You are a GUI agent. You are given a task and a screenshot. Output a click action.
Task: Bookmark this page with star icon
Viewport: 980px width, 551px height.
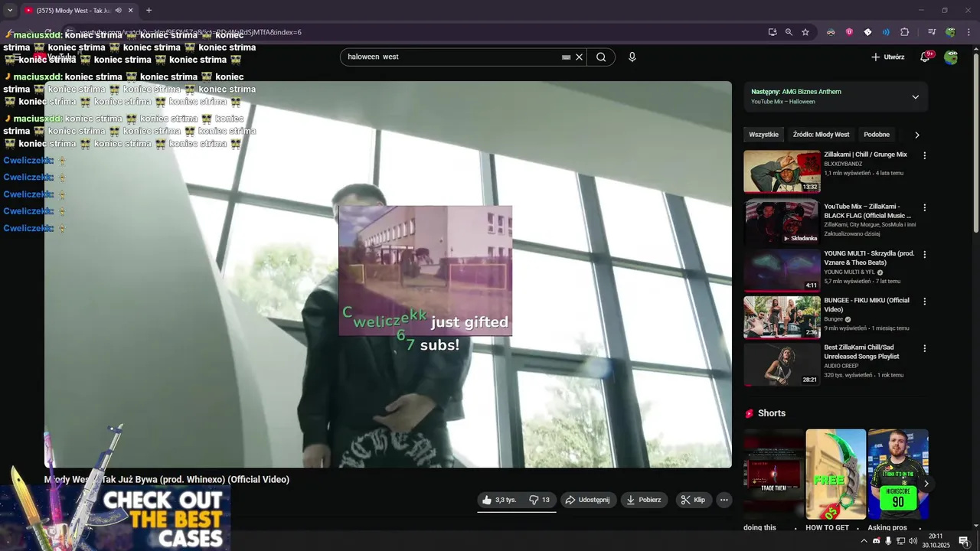[805, 32]
